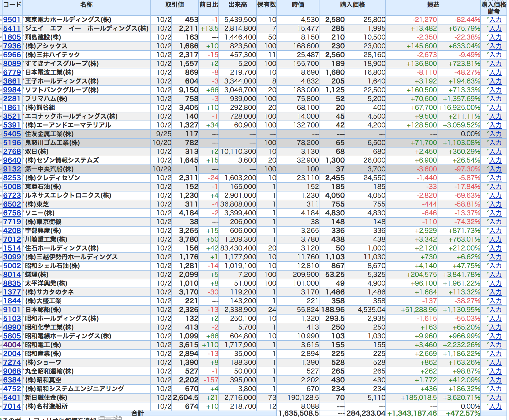The width and height of the screenshot is (509, 420).
Task: Select company name (株)サカタのタネ
Action: click(50, 292)
